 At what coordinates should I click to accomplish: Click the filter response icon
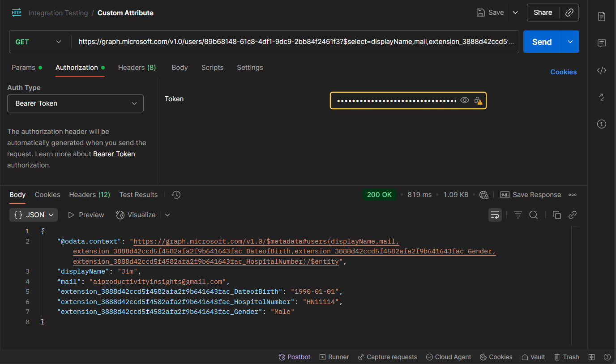coord(518,215)
